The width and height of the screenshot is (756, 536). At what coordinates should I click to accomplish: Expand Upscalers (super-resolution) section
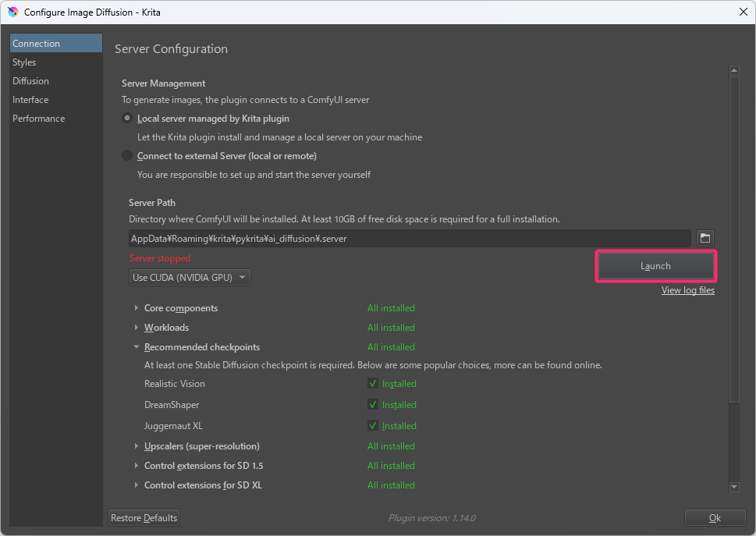137,445
